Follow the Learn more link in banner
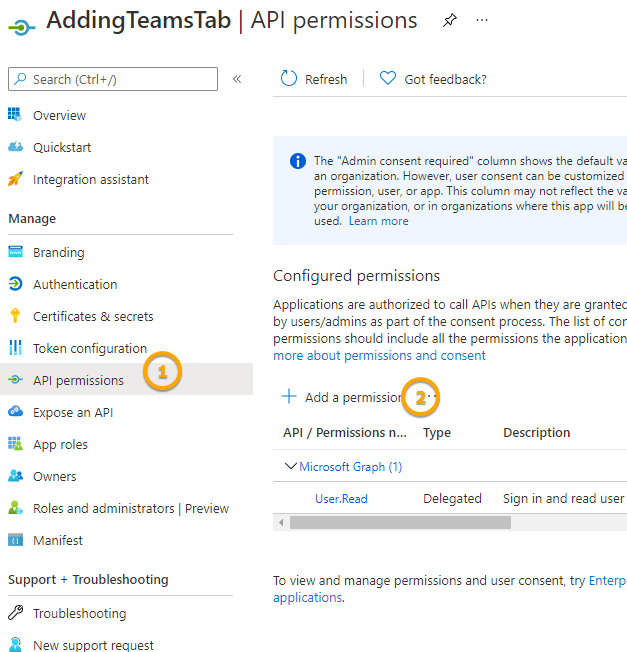627x652 pixels. click(378, 221)
